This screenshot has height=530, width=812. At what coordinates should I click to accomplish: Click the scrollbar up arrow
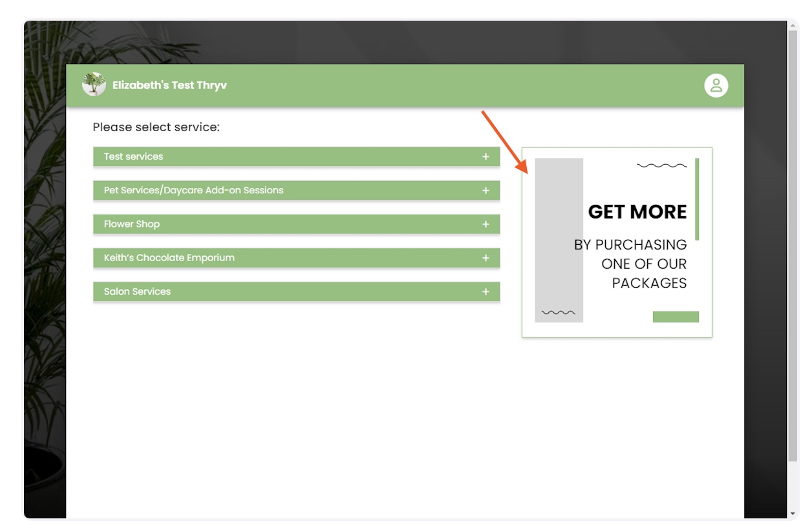(793, 25)
